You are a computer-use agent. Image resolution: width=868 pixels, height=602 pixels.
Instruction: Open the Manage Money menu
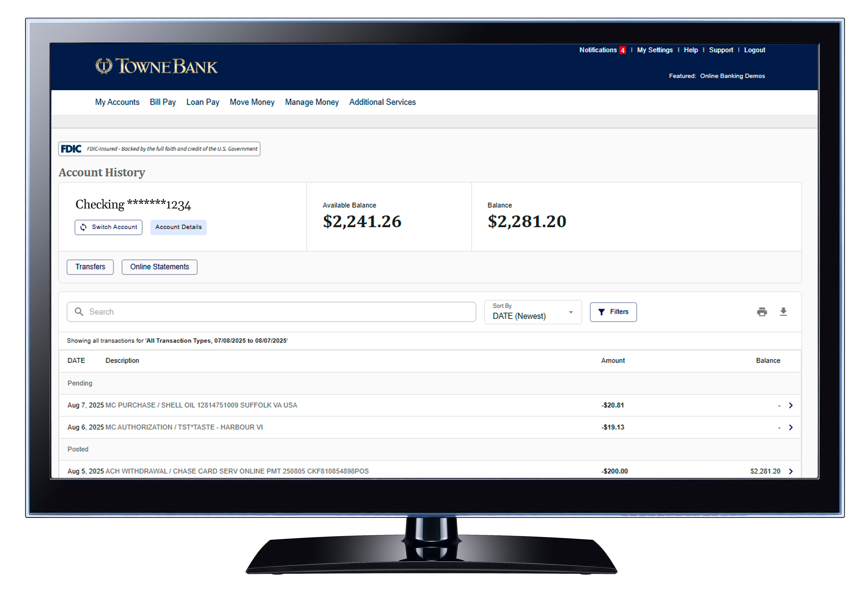click(312, 102)
